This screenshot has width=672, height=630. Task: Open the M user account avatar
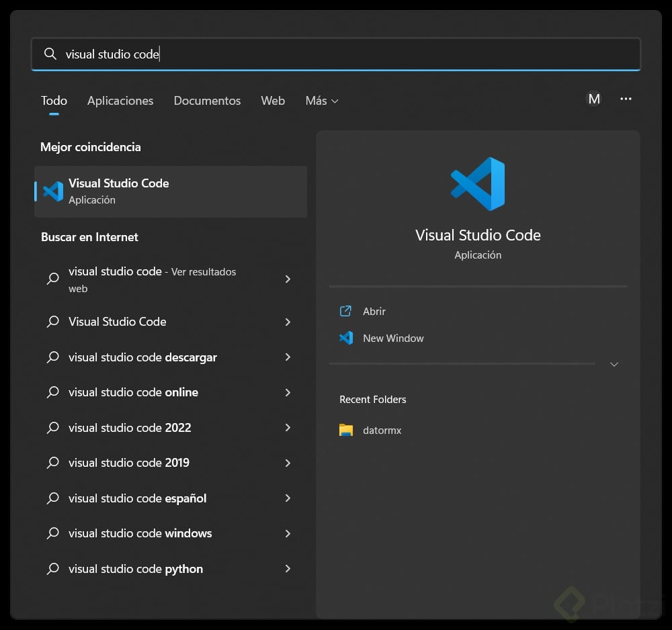[x=594, y=99]
